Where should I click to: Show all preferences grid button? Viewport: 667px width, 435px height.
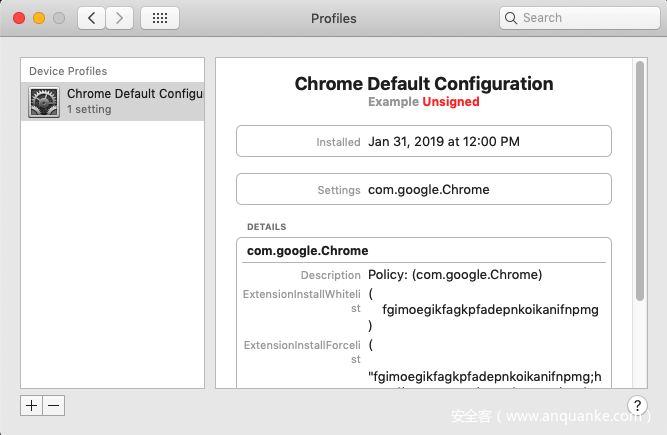(160, 18)
